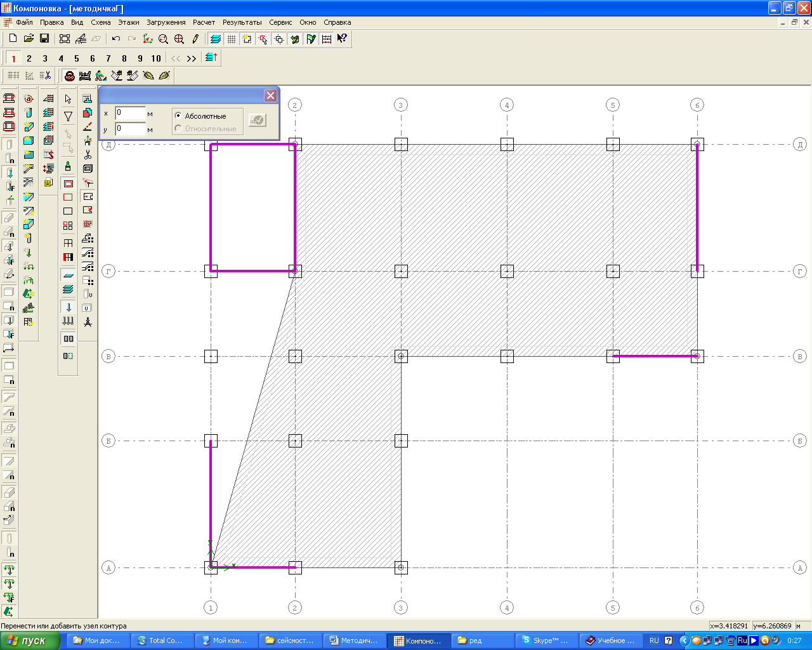Click the black-outlined rectangle icon
This screenshot has width=812, height=650.
[68, 211]
